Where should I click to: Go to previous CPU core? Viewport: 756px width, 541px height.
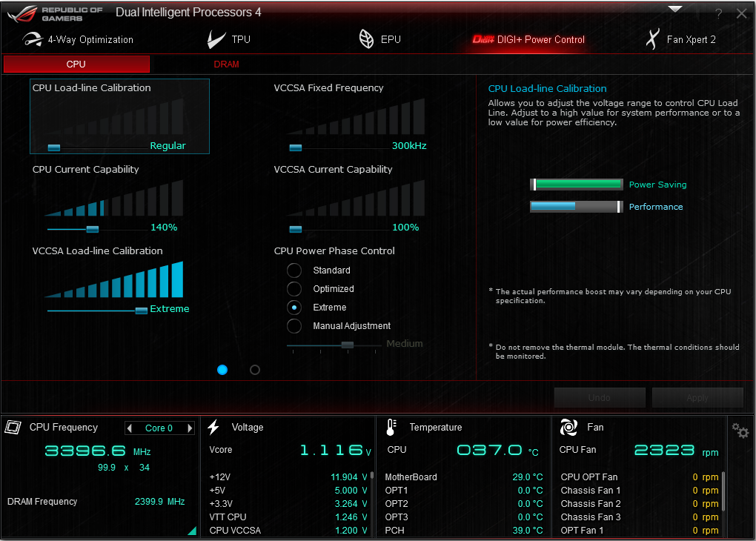click(x=130, y=428)
